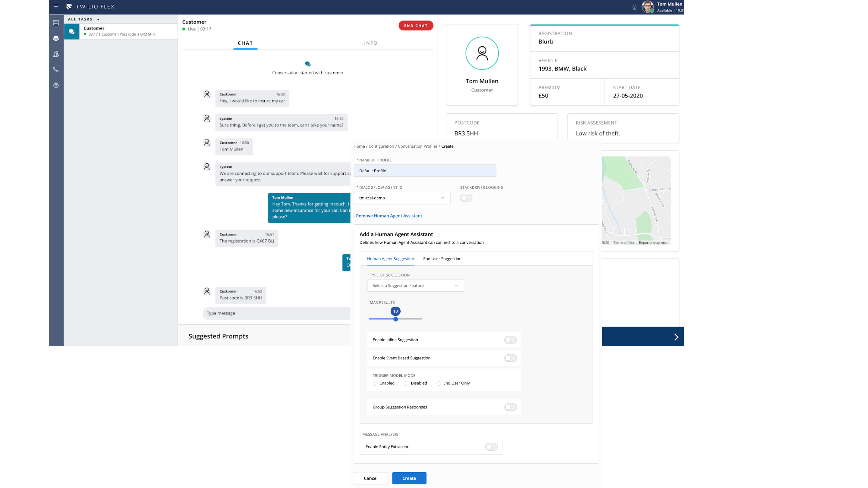Viewport: 868px width, 488px height.
Task: Click the Twilio Flex logo
Action: 90,6
